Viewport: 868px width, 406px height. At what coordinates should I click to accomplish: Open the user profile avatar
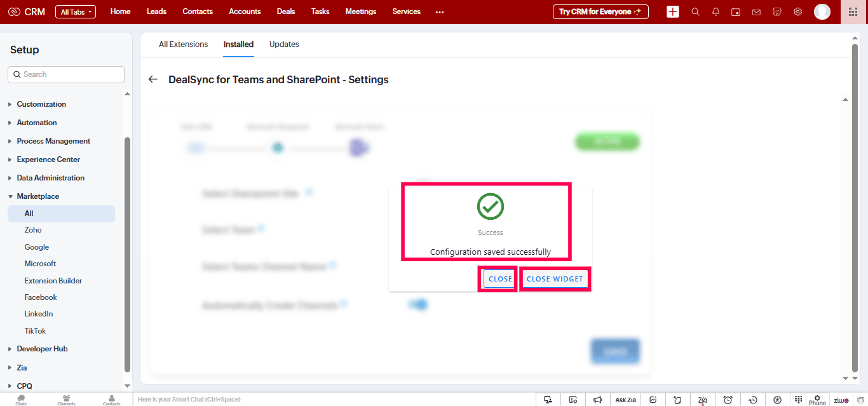click(x=822, y=11)
